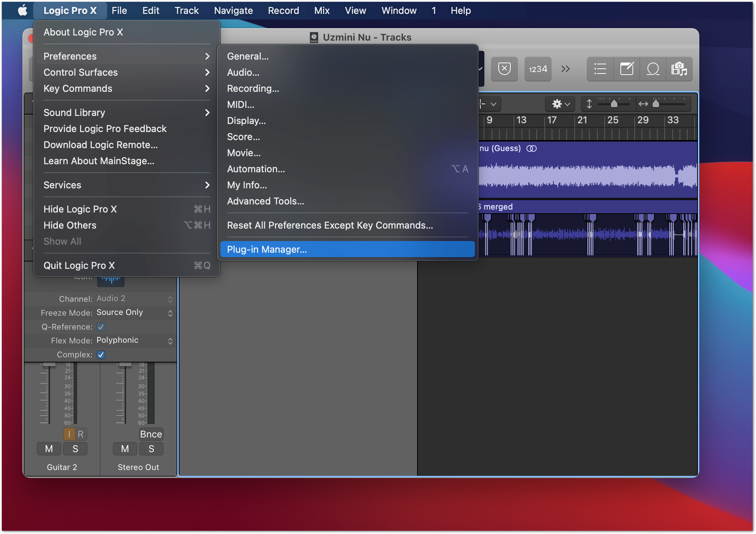Click the Guitar 2 volume fader
The height and width of the screenshot is (534, 756).
(x=49, y=365)
